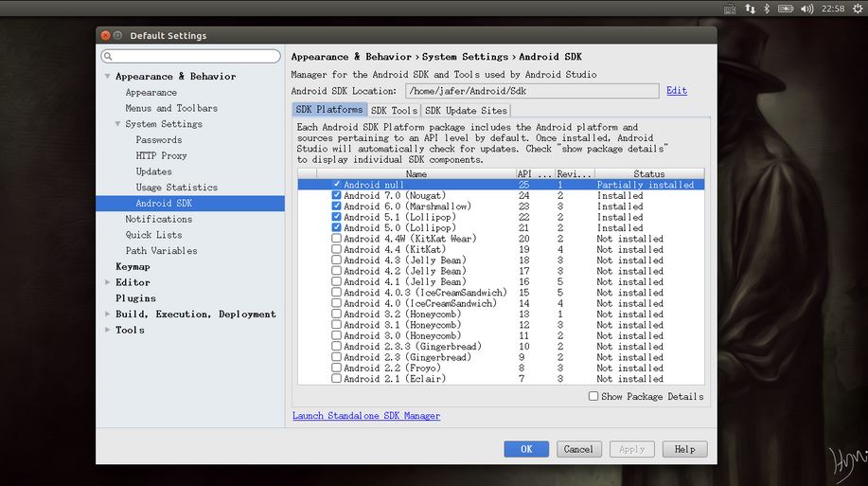Image resolution: width=868 pixels, height=486 pixels.
Task: Sort table by API column header
Action: (536, 173)
